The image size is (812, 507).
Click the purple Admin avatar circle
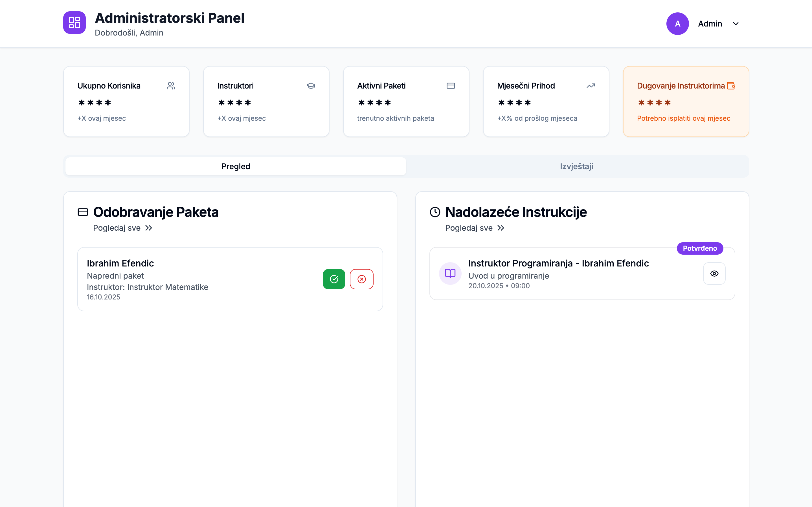677,23
